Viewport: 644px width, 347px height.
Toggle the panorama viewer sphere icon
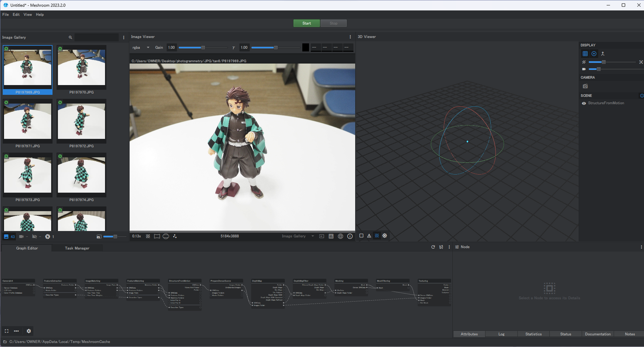click(x=166, y=236)
